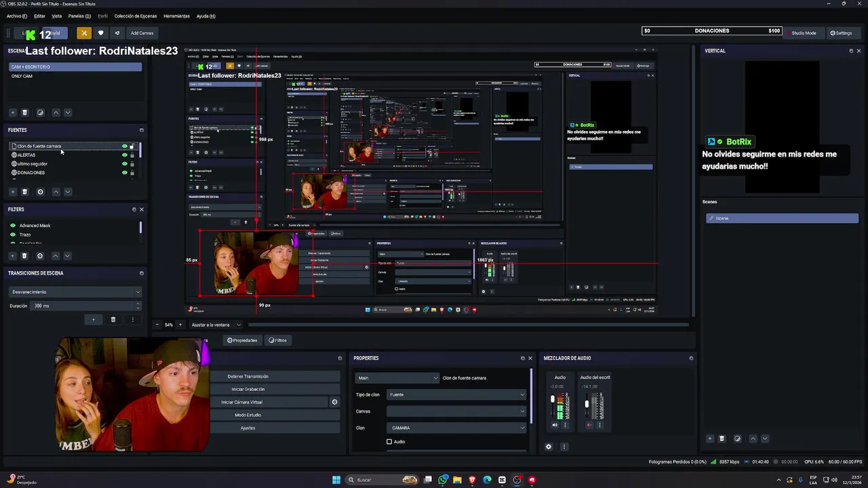Toggle visibility of DONACIONES source

124,173
